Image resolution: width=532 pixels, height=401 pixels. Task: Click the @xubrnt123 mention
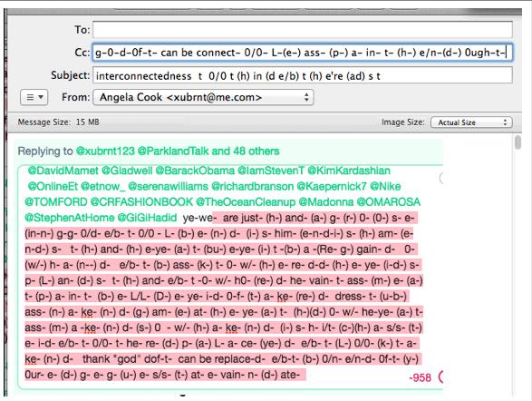105,151
